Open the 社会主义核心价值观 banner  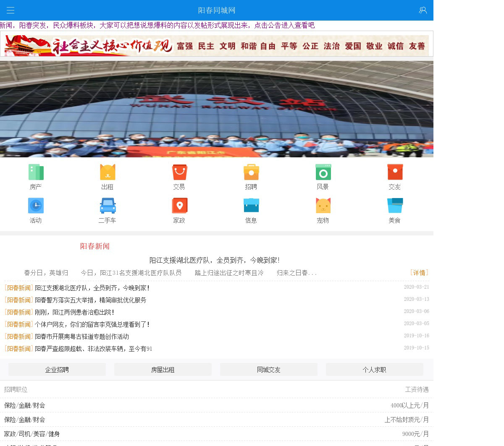[217, 45]
